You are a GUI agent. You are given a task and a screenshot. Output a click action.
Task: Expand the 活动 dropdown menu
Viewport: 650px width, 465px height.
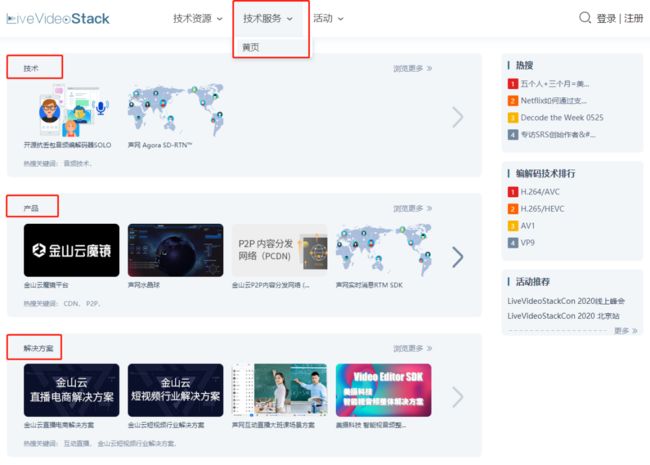click(328, 19)
